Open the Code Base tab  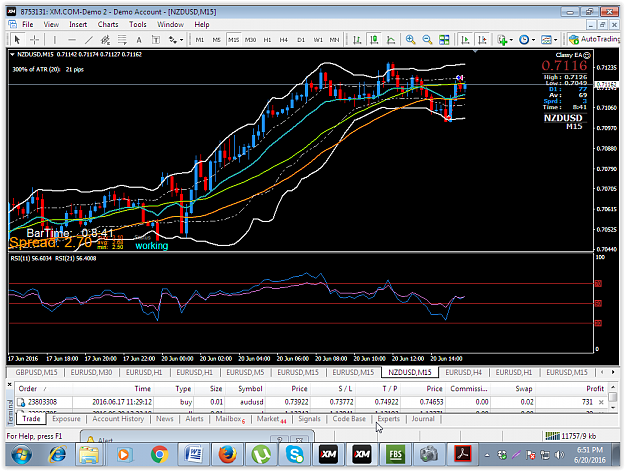(349, 419)
